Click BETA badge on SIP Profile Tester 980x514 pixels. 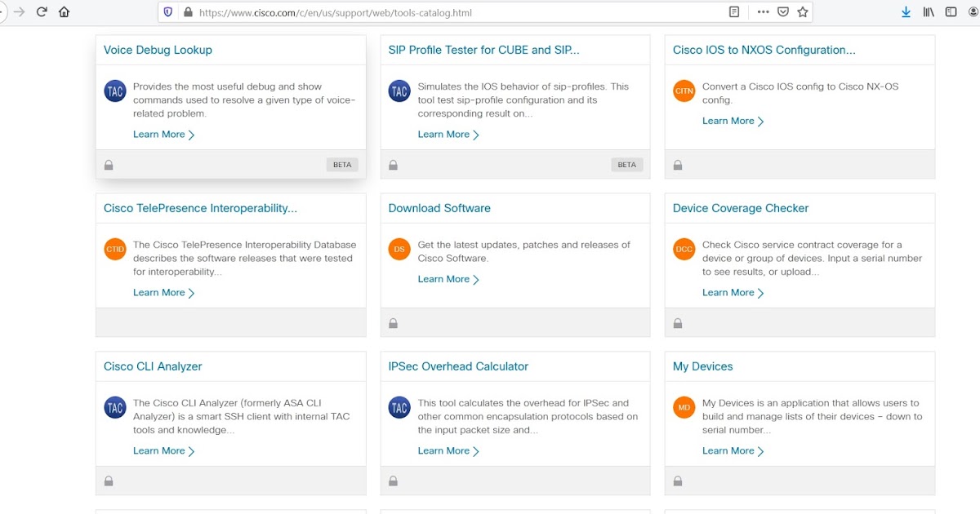[x=626, y=165]
